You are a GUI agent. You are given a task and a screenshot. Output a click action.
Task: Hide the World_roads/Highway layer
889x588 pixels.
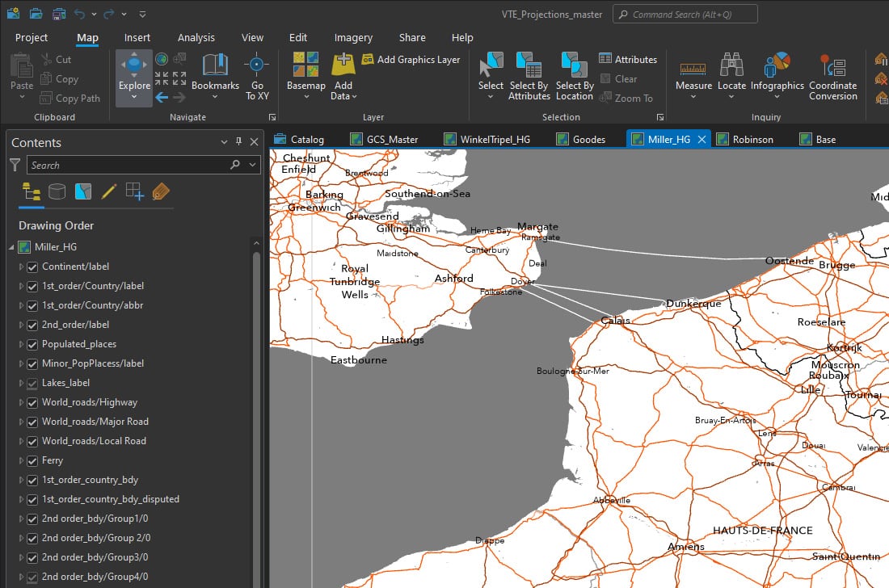pos(33,402)
